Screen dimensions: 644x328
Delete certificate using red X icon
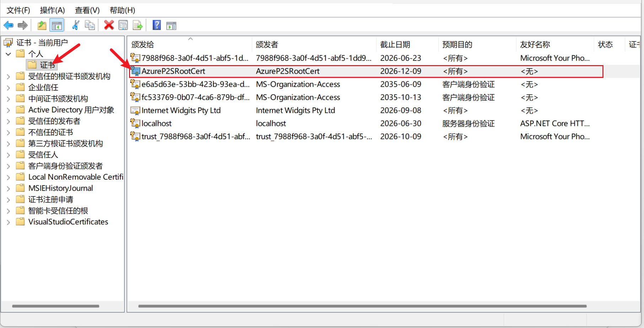[109, 25]
